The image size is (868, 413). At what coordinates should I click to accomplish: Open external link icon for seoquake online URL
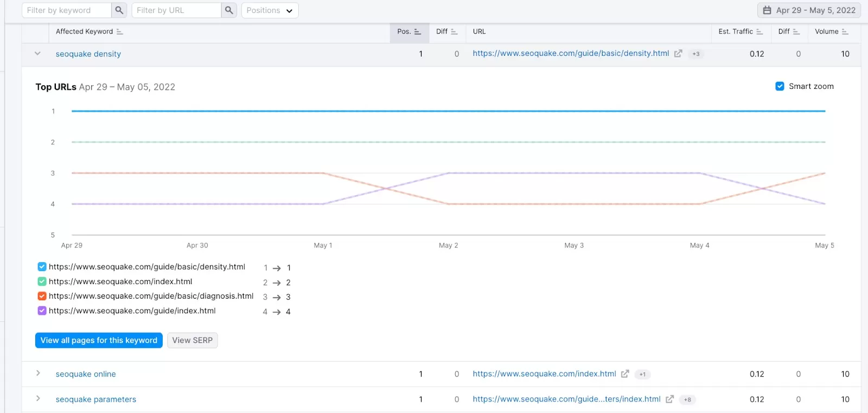pyautogui.click(x=625, y=374)
